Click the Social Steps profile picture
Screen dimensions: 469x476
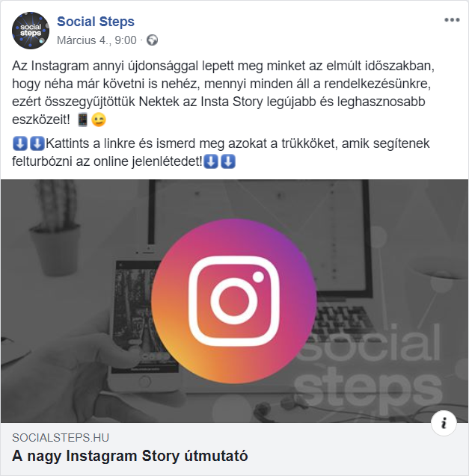31,31
